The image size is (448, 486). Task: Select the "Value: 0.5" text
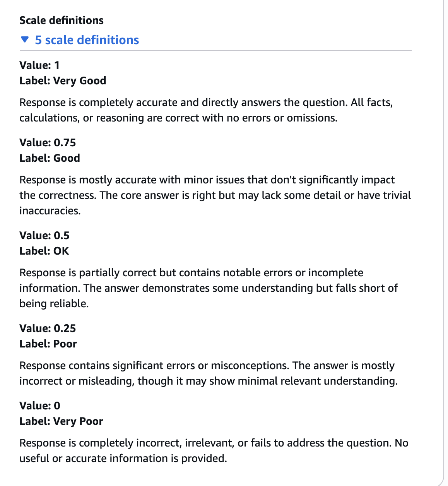[44, 235]
